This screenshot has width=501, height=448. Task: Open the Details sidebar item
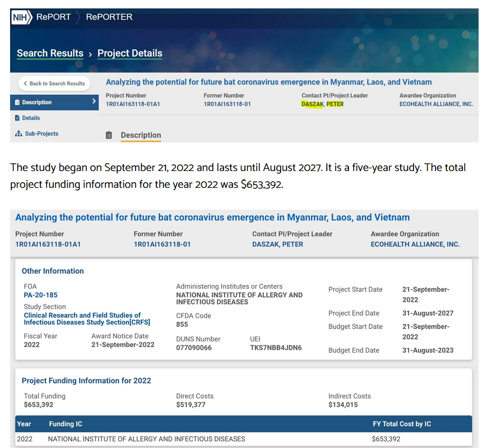click(x=31, y=118)
